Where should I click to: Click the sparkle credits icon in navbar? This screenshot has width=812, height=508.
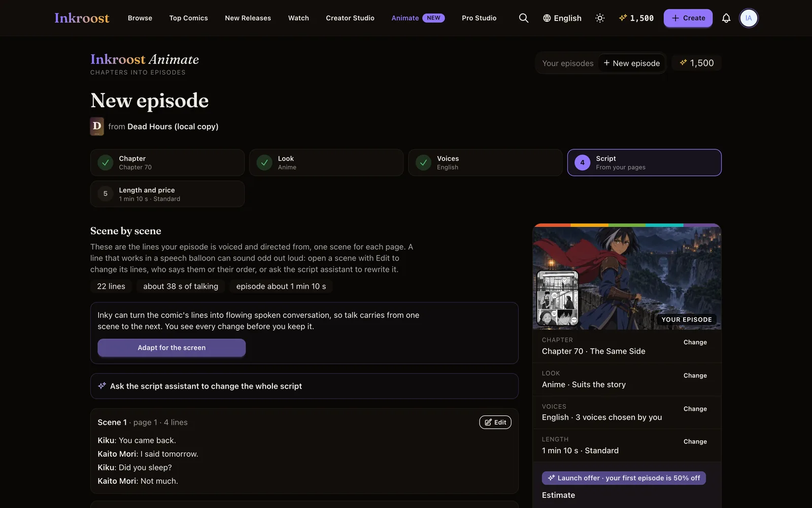point(623,18)
